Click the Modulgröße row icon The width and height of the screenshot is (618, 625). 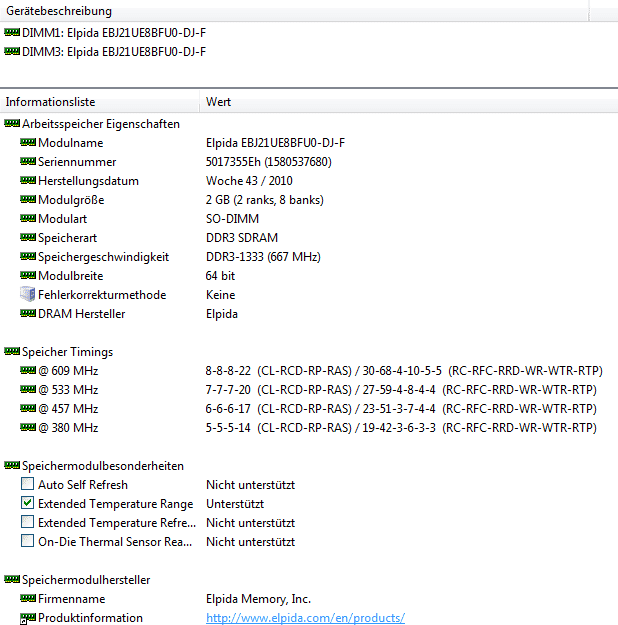click(x=28, y=199)
